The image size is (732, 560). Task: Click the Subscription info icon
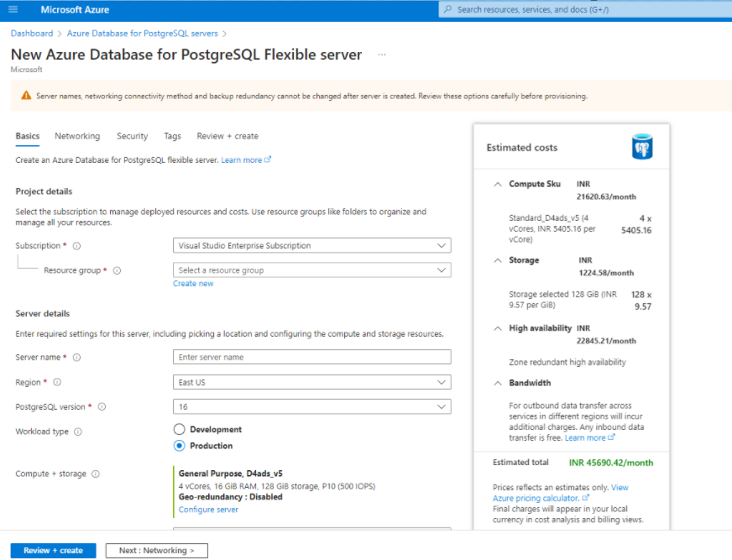pos(76,246)
